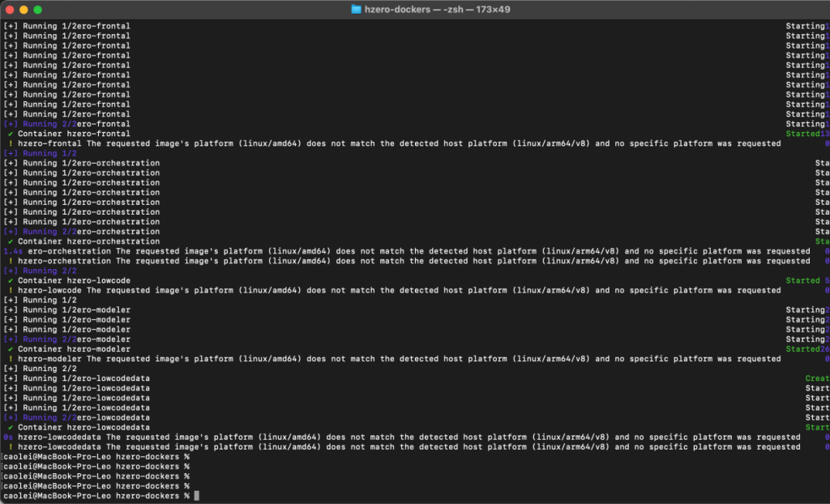Image resolution: width=830 pixels, height=504 pixels.
Task: Click the first caolei@MacBook-Pro-Leo prompt line
Action: tap(96, 457)
